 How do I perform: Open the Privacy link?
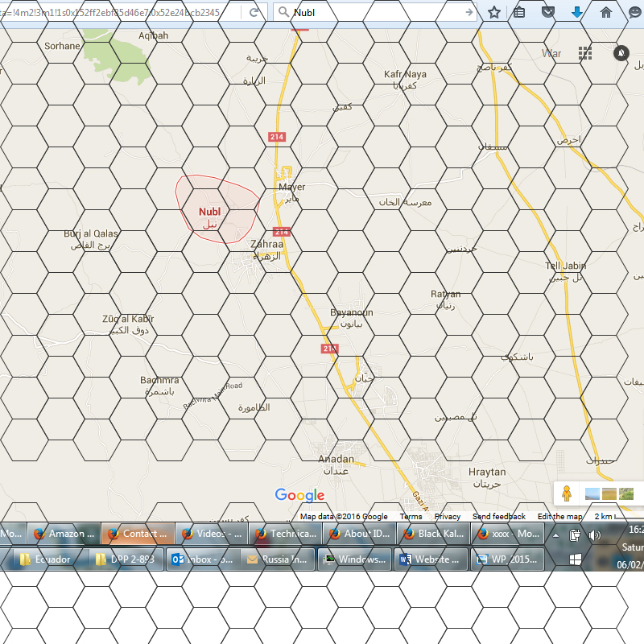click(x=448, y=516)
